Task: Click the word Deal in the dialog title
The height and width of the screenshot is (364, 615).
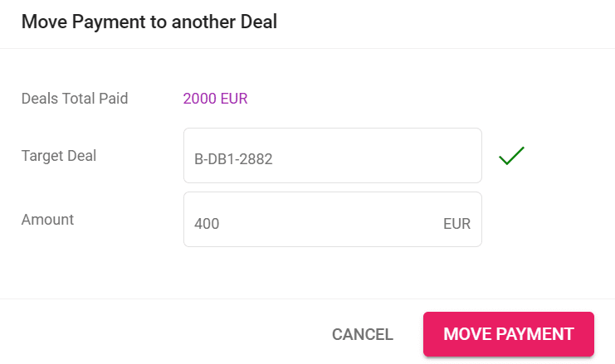Action: 258,22
